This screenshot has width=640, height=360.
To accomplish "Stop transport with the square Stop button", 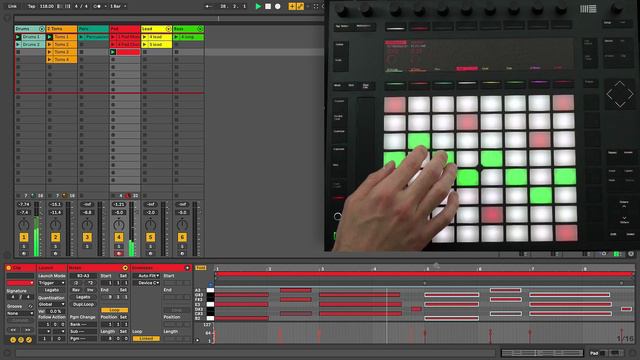I will pos(268,6).
